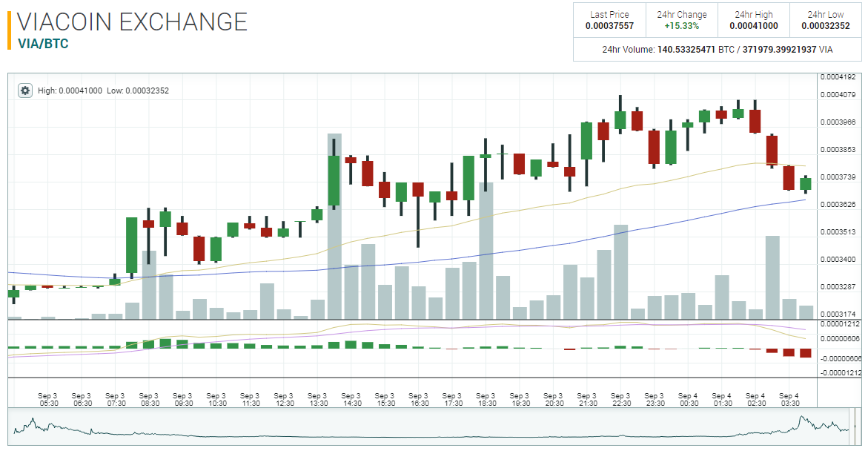The image size is (868, 451).
Task: Click time label Sep 3 22:30
Action: click(622, 400)
